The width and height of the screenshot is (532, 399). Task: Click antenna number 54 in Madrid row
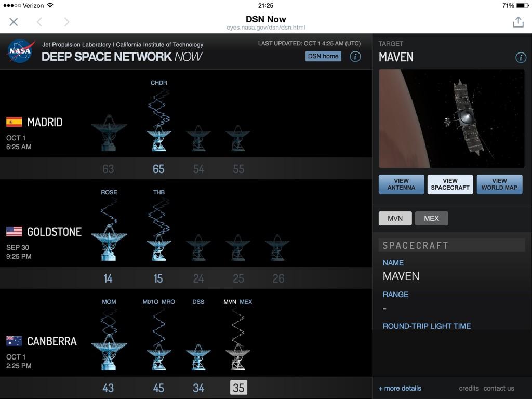(x=198, y=169)
